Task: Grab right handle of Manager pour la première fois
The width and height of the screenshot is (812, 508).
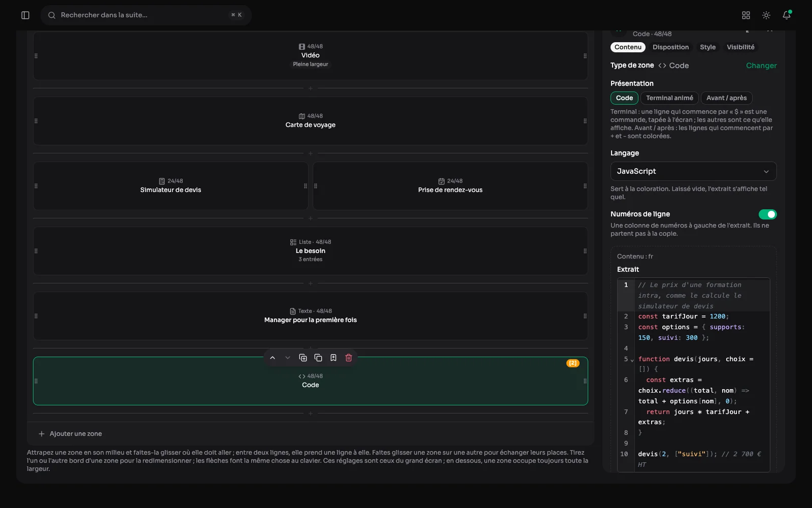Action: point(585,316)
